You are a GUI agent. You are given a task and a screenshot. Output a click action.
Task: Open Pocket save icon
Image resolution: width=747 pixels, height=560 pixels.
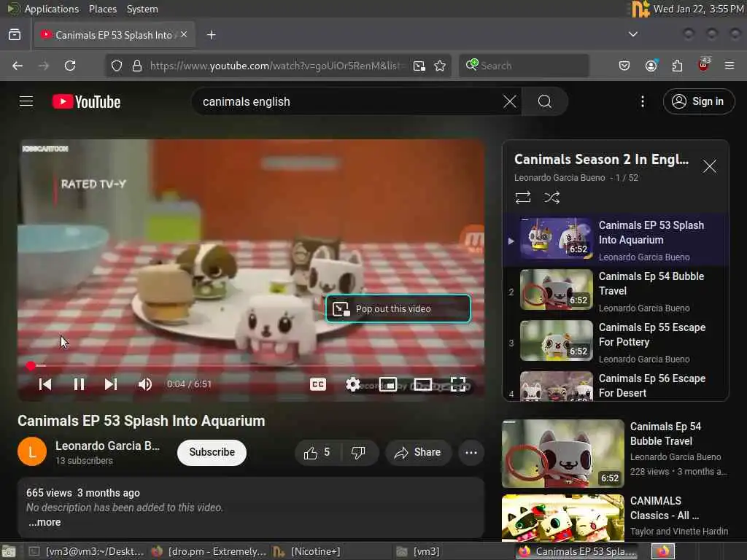624,66
